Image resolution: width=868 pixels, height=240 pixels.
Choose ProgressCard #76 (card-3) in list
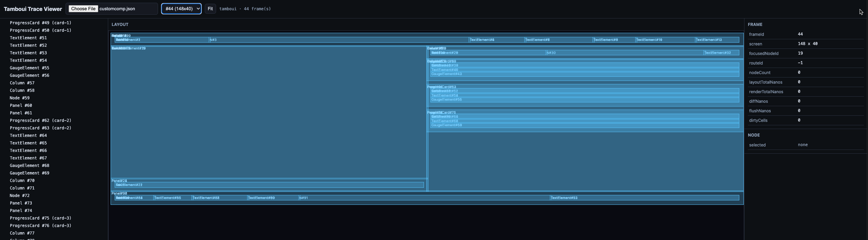(40, 226)
